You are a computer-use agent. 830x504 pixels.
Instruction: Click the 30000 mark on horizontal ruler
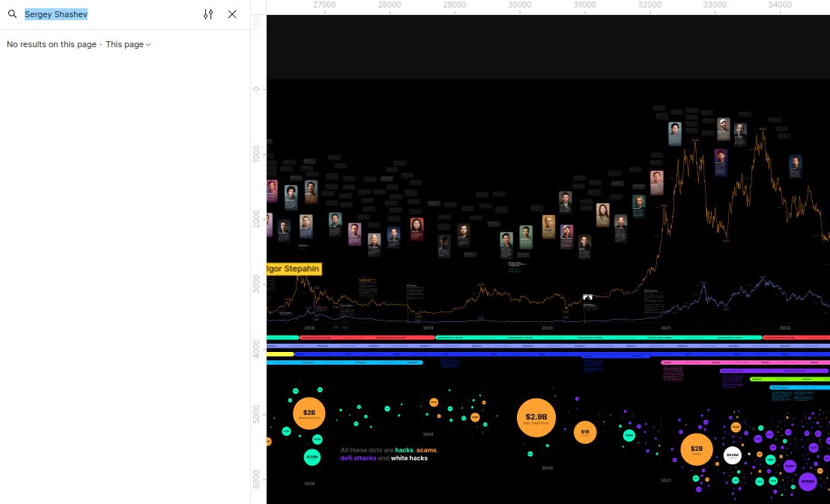tap(520, 5)
